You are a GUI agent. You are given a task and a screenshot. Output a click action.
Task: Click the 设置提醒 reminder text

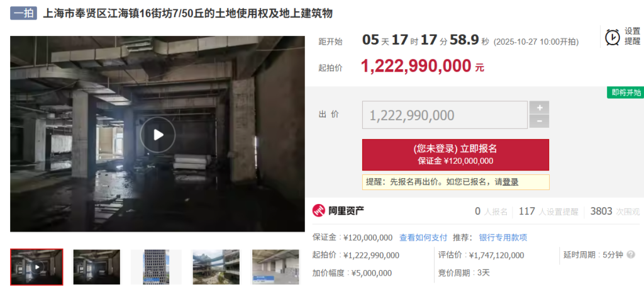[x=633, y=36]
